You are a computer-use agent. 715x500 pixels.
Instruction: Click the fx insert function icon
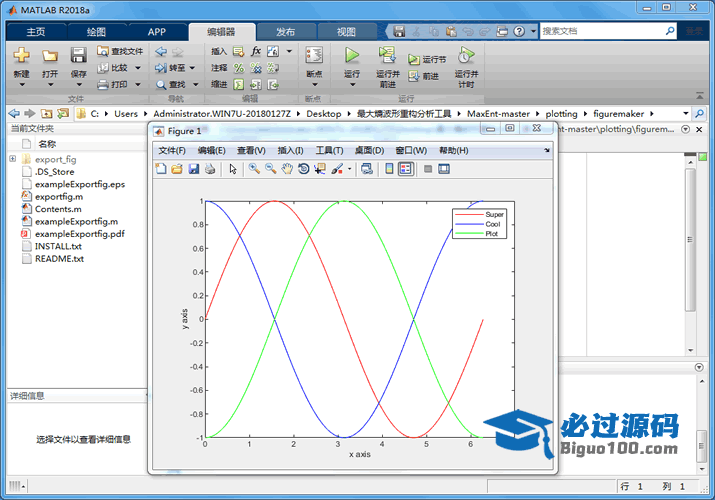(256, 51)
